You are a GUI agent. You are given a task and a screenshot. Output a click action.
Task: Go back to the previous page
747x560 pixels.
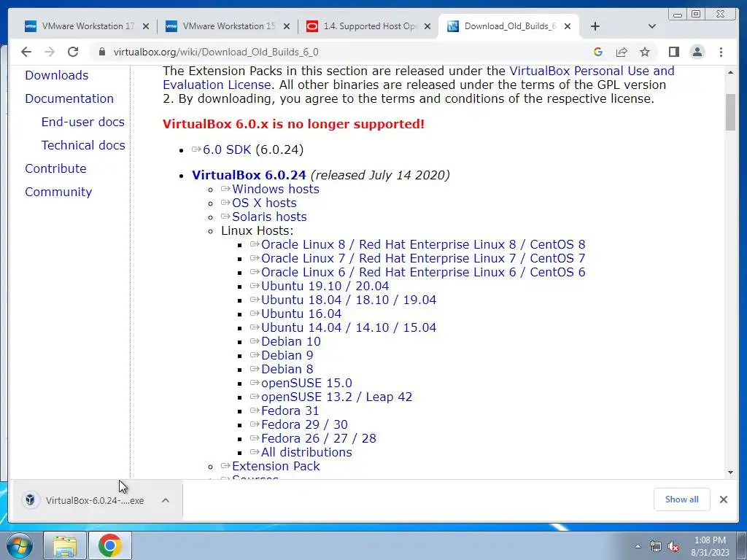(x=26, y=52)
